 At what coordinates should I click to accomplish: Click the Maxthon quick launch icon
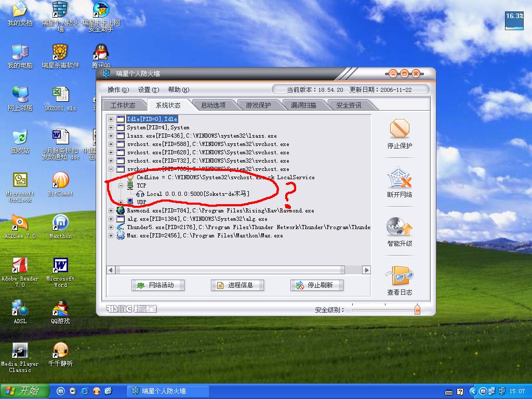[60, 391]
